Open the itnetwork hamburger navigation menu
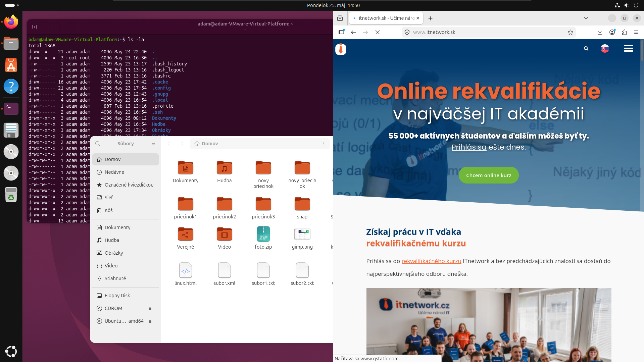Screen dimensions: 644x362 coord(629,49)
